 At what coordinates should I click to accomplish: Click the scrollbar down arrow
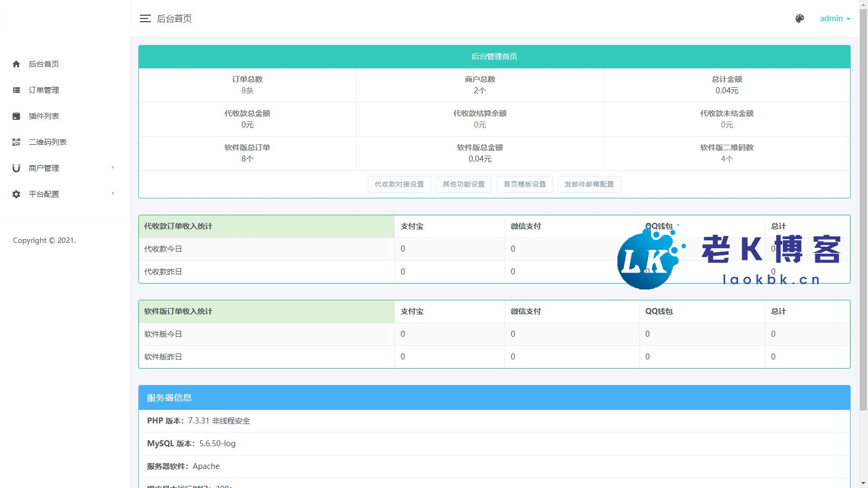tap(863, 483)
